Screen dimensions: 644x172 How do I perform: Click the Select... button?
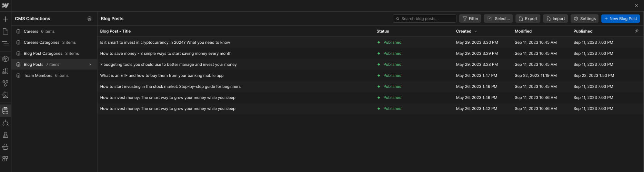pyautogui.click(x=498, y=19)
